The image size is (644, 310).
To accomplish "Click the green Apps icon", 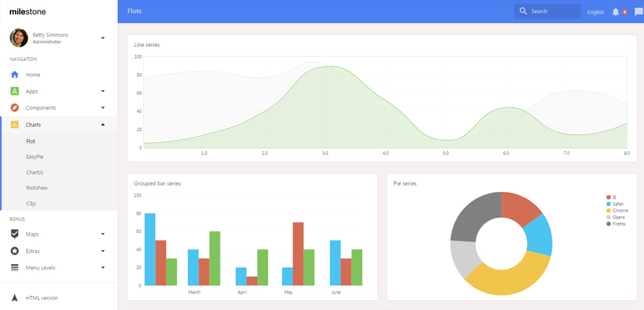I will (14, 91).
